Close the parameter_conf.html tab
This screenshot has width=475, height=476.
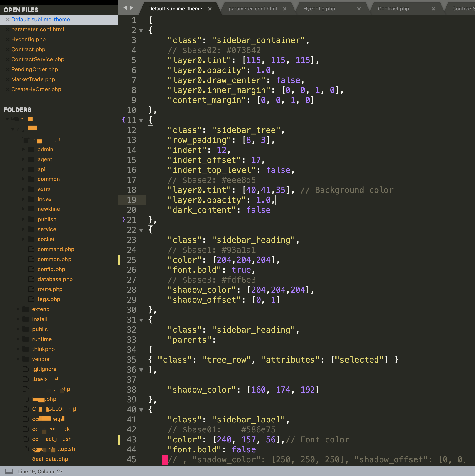pyautogui.click(x=284, y=9)
